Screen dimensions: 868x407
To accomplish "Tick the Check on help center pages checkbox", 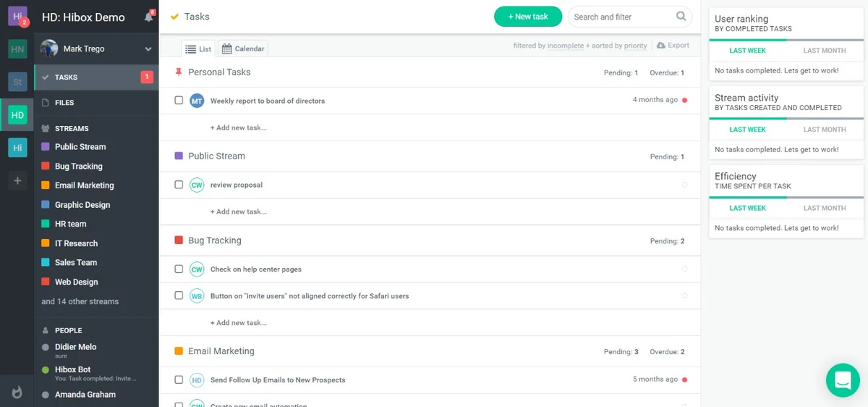I will point(179,269).
